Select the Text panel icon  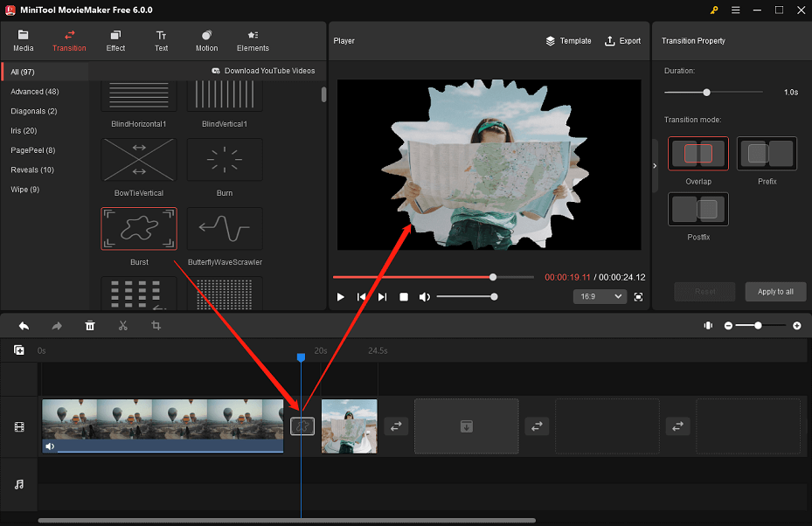tap(161, 40)
